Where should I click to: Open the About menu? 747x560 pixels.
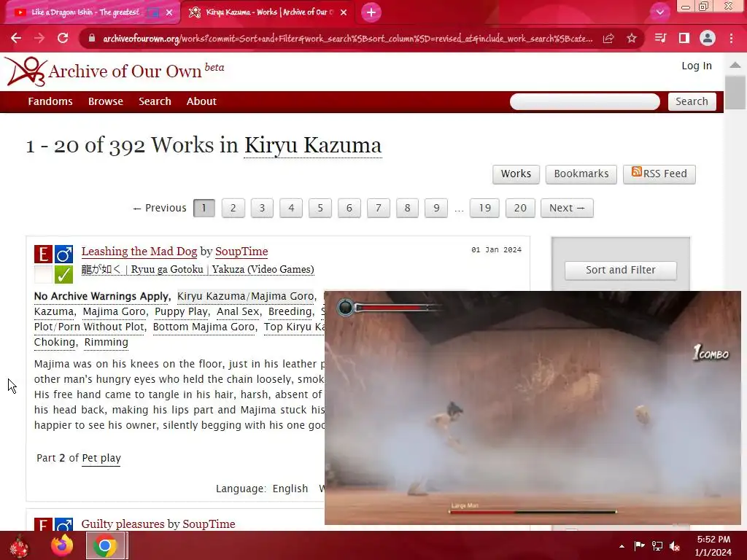[x=201, y=101]
